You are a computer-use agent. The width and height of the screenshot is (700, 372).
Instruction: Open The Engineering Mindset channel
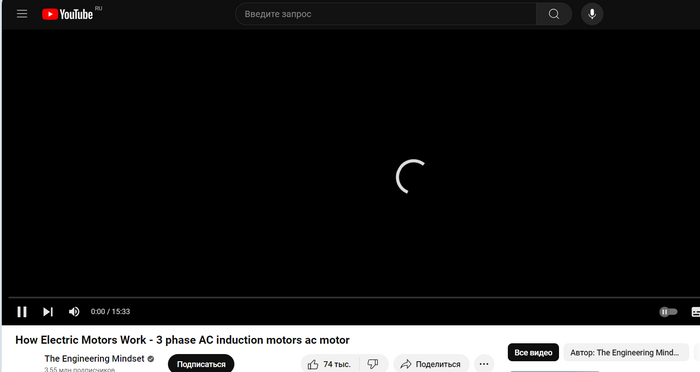pyautogui.click(x=94, y=359)
